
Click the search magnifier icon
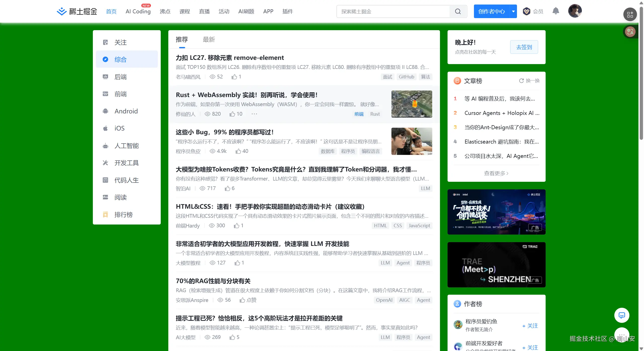(458, 12)
